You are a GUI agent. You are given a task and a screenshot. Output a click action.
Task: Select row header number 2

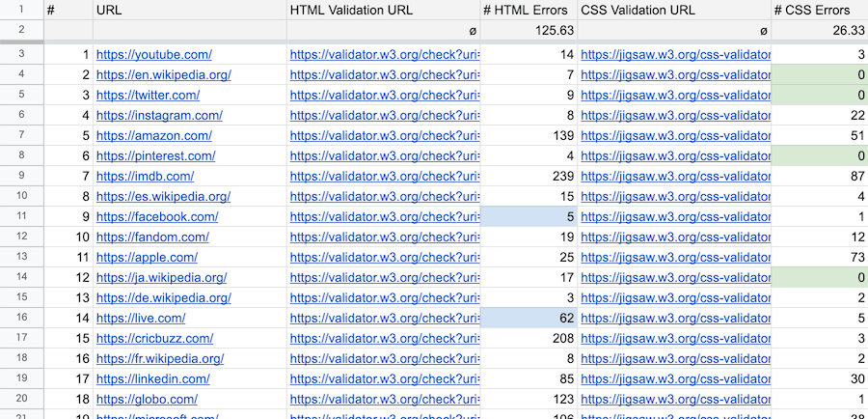pos(21,30)
